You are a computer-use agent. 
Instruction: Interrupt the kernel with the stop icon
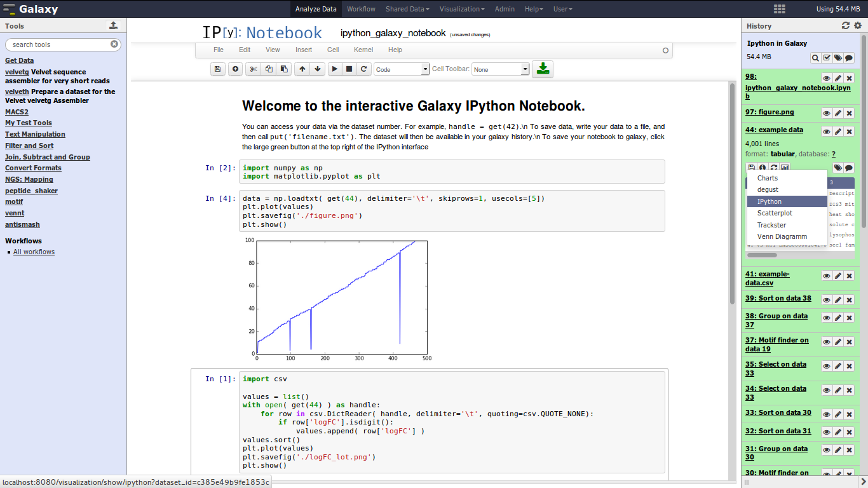349,69
